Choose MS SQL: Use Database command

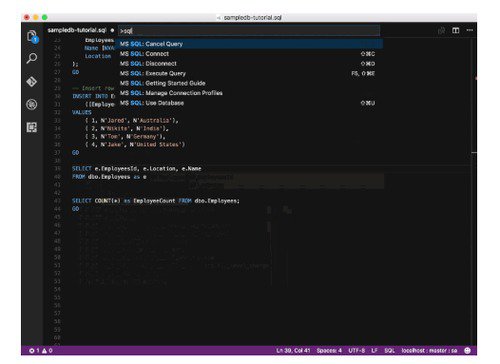coord(249,103)
